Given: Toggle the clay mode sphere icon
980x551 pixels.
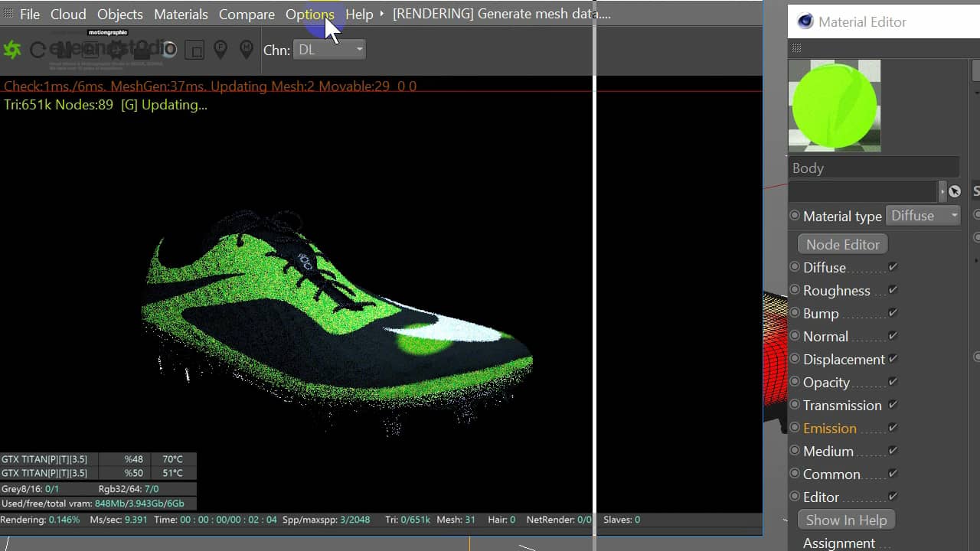Looking at the screenshot, I should point(169,50).
